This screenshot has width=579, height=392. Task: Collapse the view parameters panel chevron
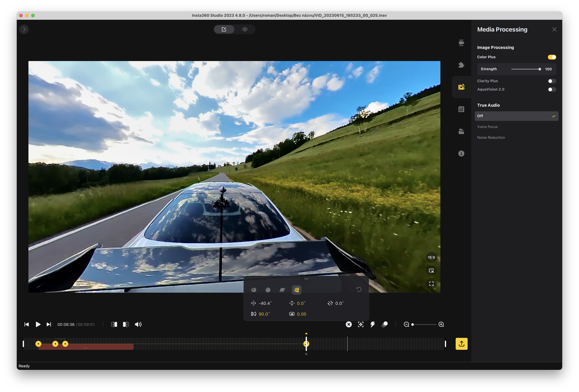(306, 279)
